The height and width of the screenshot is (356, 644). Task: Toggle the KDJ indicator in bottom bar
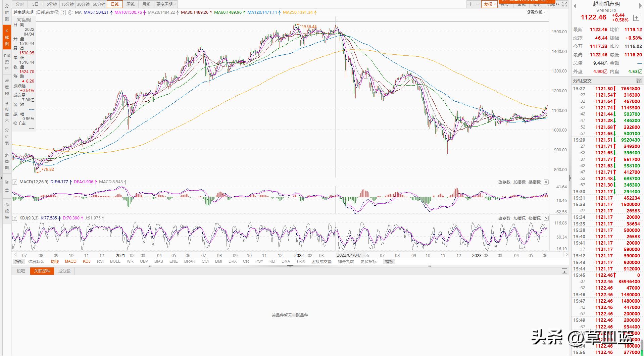pyautogui.click(x=87, y=261)
